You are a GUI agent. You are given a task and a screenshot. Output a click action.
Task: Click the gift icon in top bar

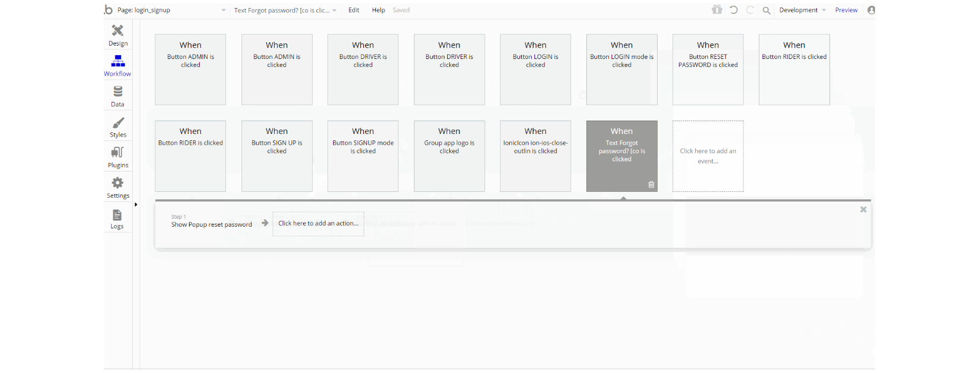(717, 10)
